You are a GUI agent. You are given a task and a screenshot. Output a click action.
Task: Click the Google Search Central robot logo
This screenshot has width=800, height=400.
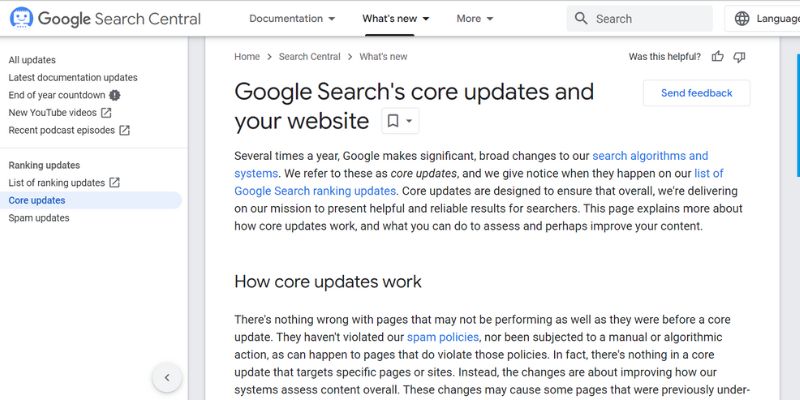click(21, 18)
